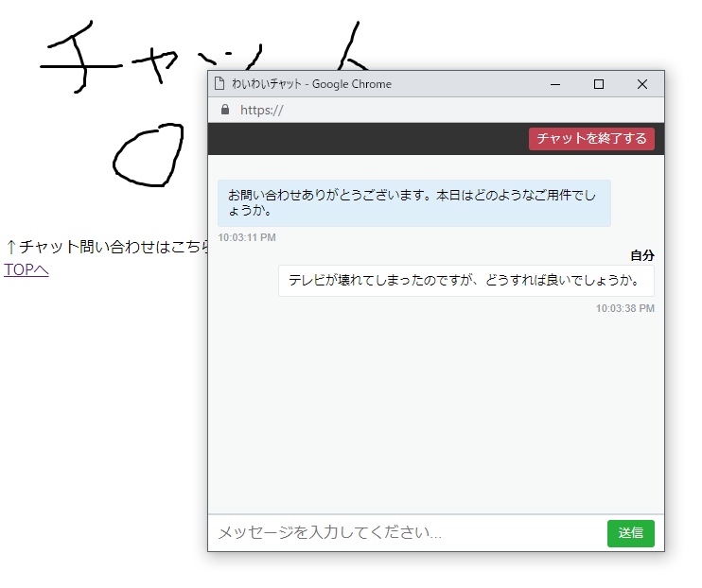Image resolution: width=702 pixels, height=588 pixels.
Task: Focus the メッセージを入力してください message input field
Action: (x=408, y=533)
